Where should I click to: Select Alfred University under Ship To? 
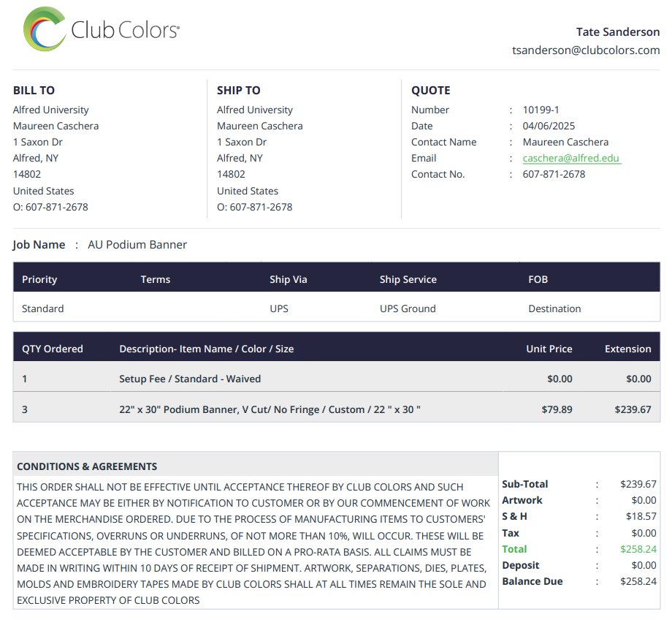(255, 110)
